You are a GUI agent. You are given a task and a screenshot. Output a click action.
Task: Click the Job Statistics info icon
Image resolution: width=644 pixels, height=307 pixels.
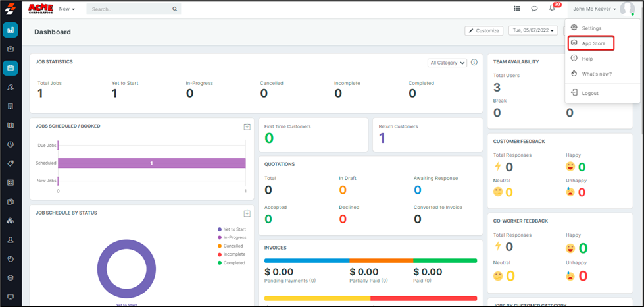(x=474, y=63)
